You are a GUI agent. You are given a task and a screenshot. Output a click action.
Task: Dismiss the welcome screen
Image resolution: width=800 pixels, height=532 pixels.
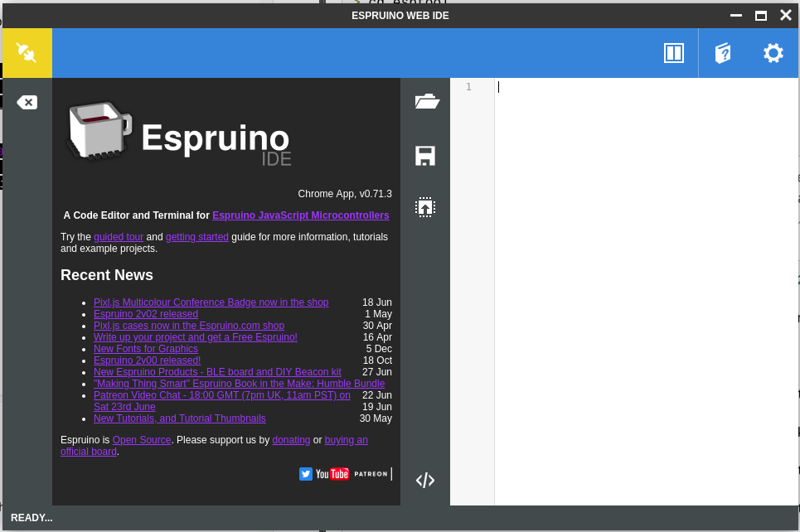tap(27, 102)
